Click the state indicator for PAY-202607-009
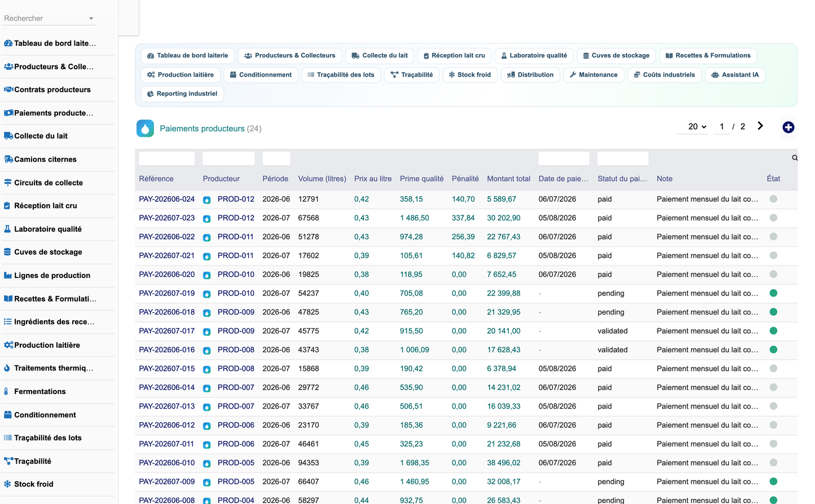The height and width of the screenshot is (504, 815). [773, 481]
